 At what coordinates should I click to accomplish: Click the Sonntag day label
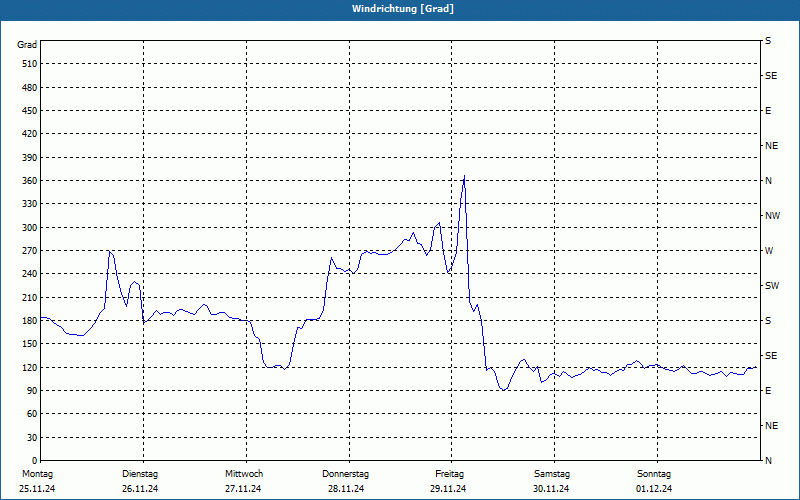tap(654, 474)
